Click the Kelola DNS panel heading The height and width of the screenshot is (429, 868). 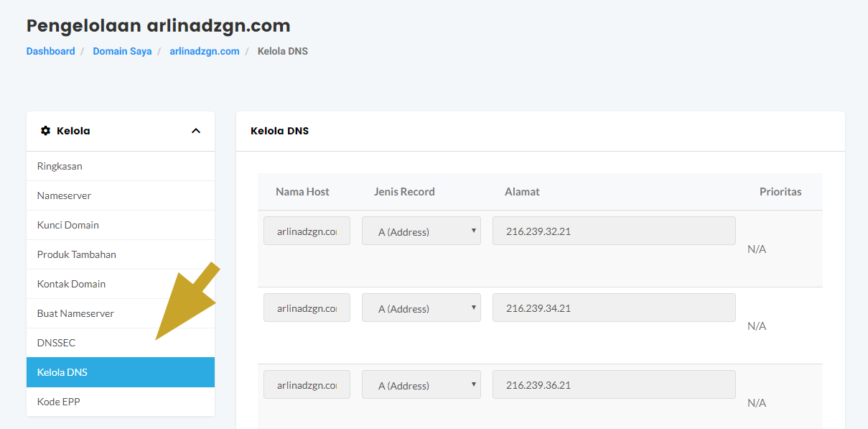279,131
